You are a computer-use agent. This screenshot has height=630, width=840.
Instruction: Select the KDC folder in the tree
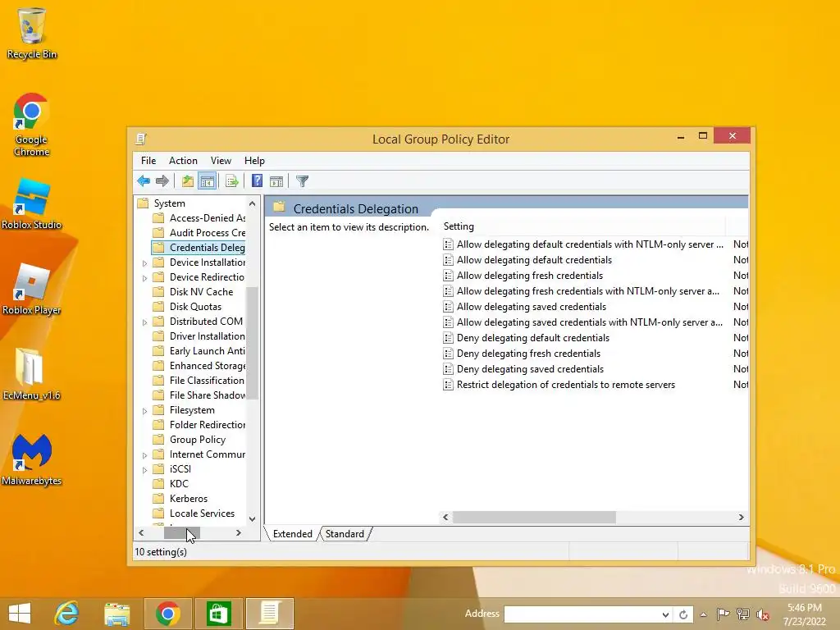pos(179,484)
